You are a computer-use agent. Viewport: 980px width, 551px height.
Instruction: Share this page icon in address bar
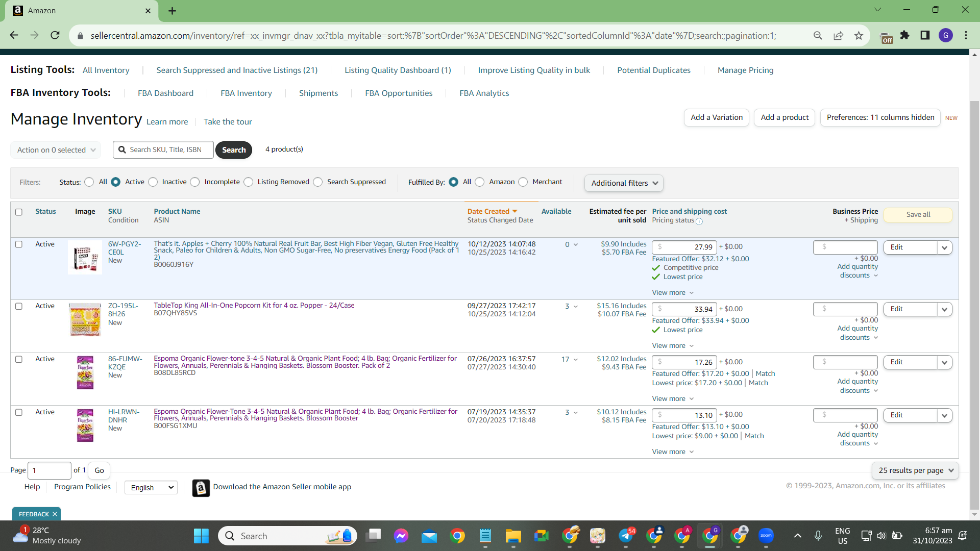[x=838, y=35]
